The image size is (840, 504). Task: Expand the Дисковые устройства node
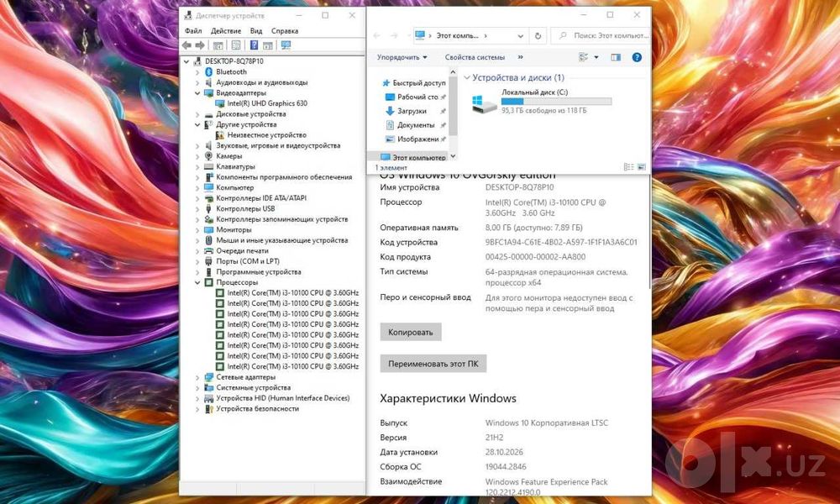pyautogui.click(x=197, y=114)
